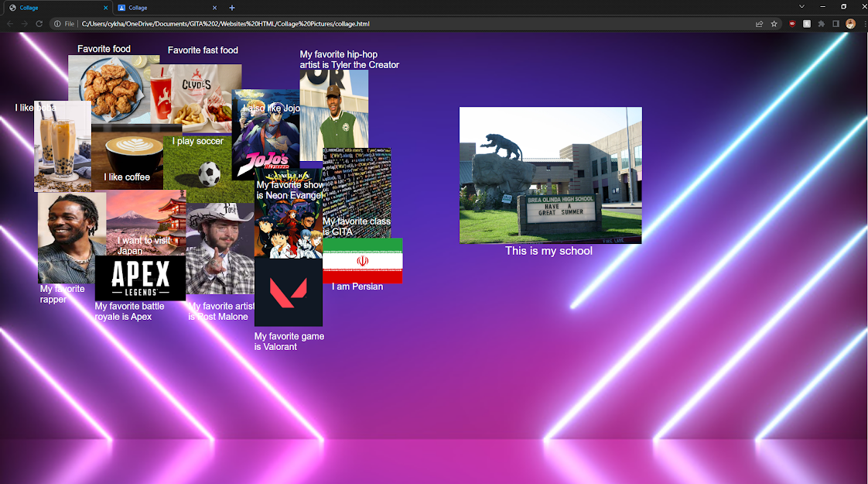Click the 'My favorite rapper' caption
Image resolution: width=868 pixels, height=484 pixels.
[x=62, y=293]
